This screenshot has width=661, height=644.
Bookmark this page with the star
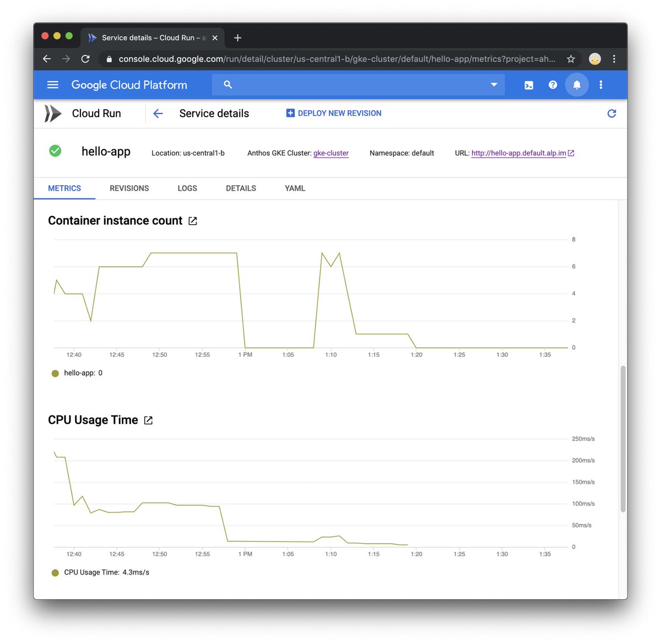pyautogui.click(x=571, y=59)
